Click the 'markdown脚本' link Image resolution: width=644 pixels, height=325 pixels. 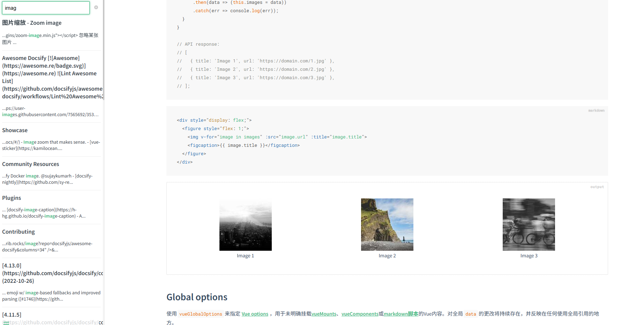click(x=401, y=314)
